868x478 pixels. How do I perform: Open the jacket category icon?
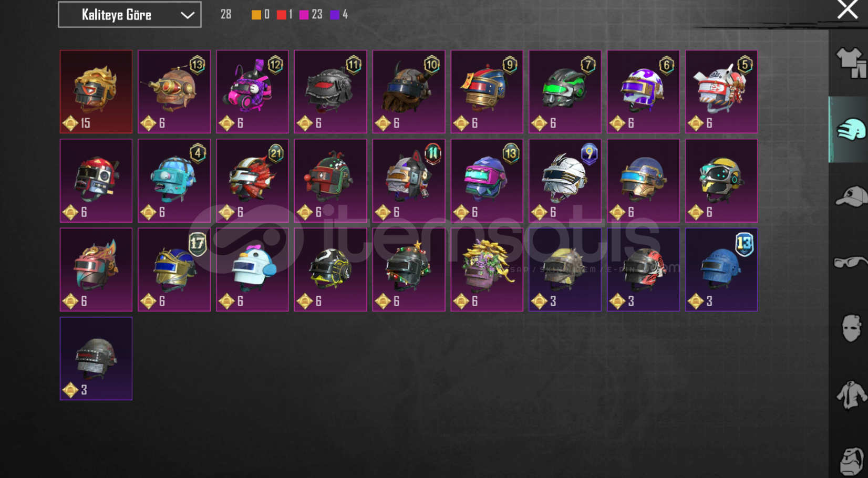pos(851,394)
